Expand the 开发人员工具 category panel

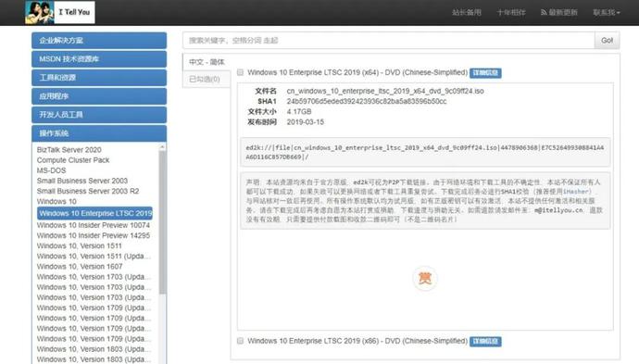tap(99, 115)
